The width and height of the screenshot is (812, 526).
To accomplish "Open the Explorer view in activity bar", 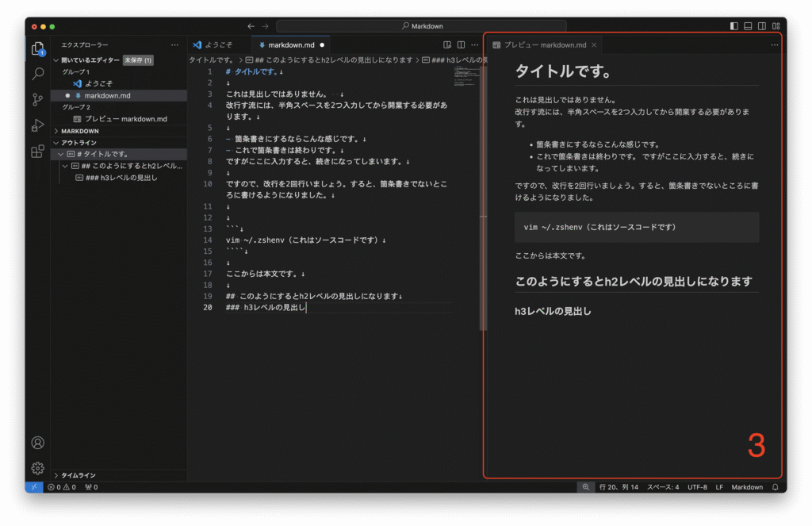I will pos(38,48).
